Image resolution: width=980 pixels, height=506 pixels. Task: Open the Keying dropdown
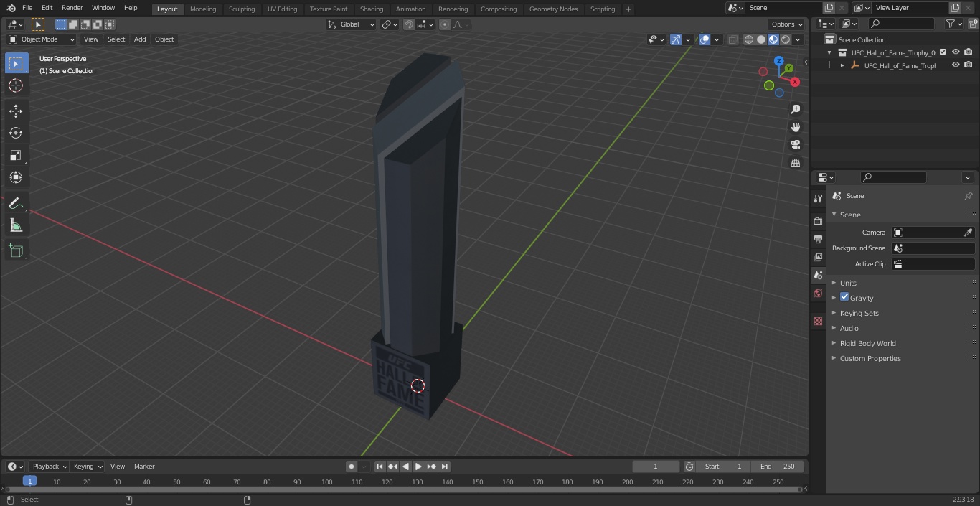point(88,467)
